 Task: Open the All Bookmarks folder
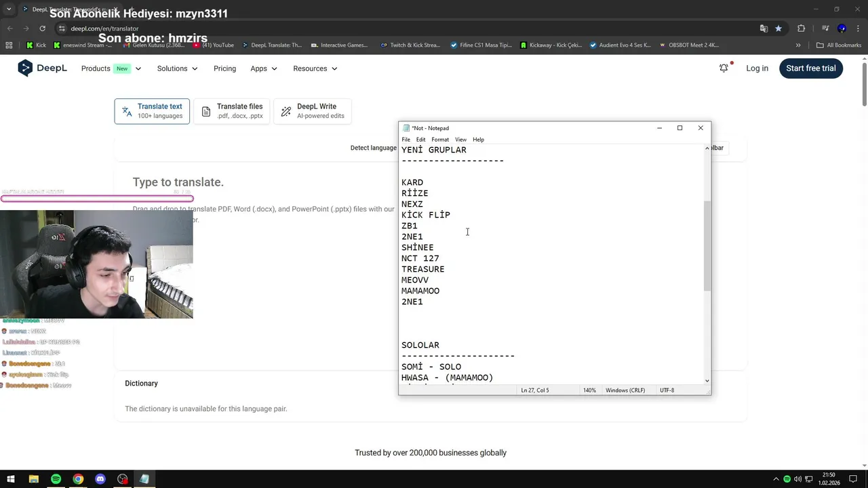tap(839, 45)
